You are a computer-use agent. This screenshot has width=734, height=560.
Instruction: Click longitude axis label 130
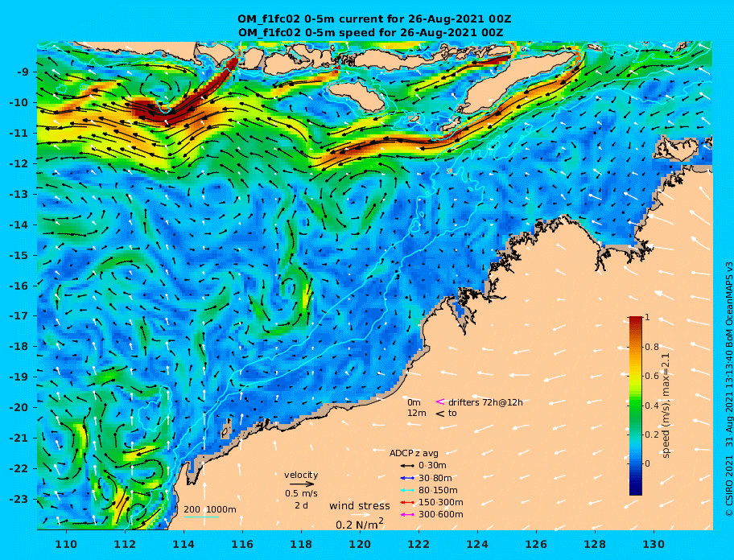[654, 544]
